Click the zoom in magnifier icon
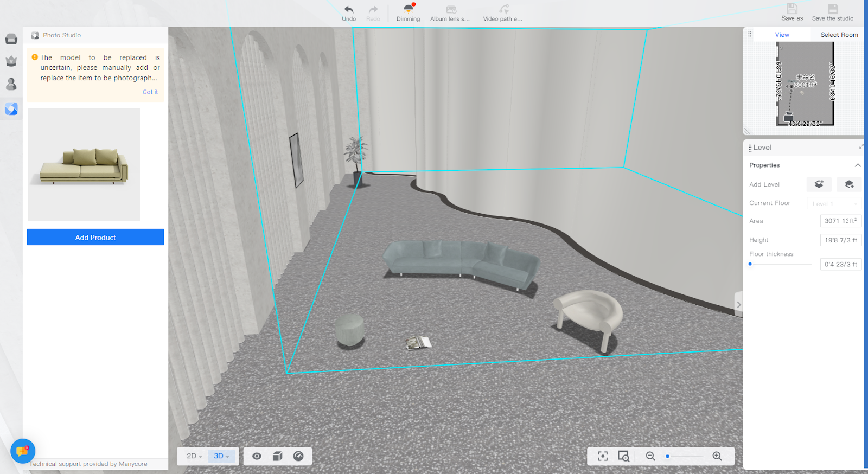This screenshot has height=474, width=868. [x=717, y=456]
